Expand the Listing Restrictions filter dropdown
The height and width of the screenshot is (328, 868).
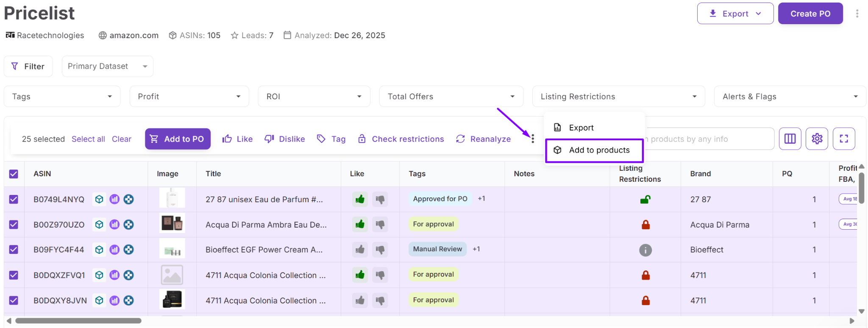(619, 97)
